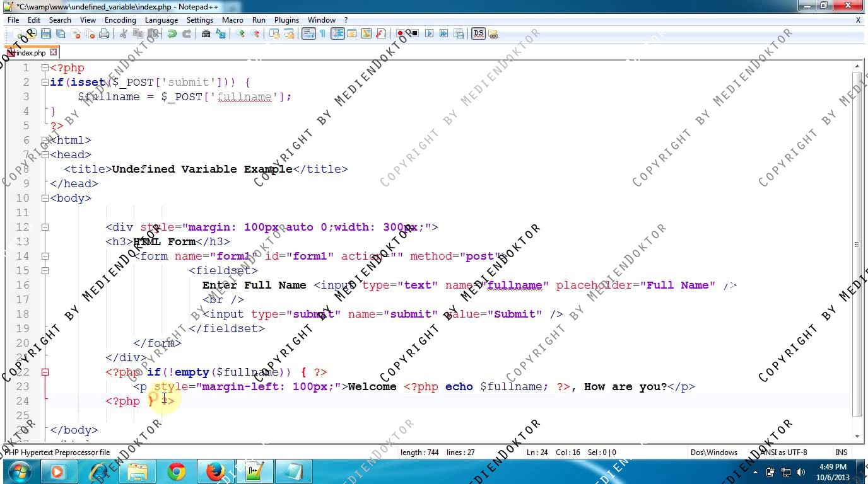Undo the last edit via toolbar

pyautogui.click(x=172, y=34)
